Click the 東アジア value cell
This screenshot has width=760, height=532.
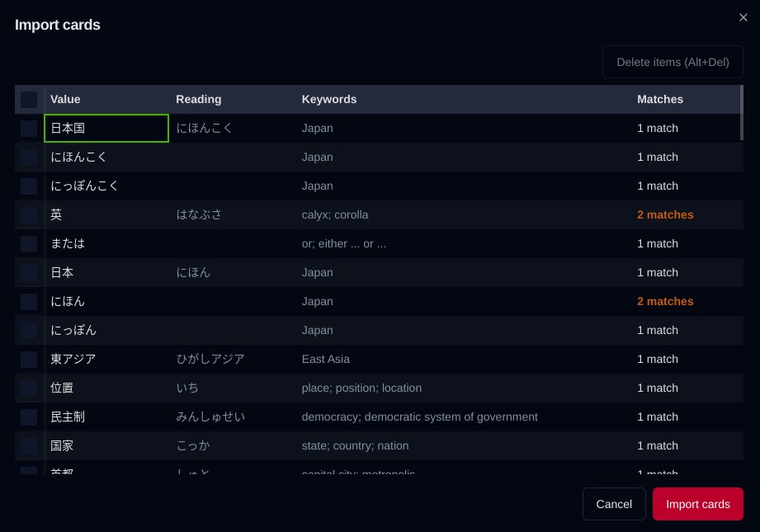tap(106, 359)
